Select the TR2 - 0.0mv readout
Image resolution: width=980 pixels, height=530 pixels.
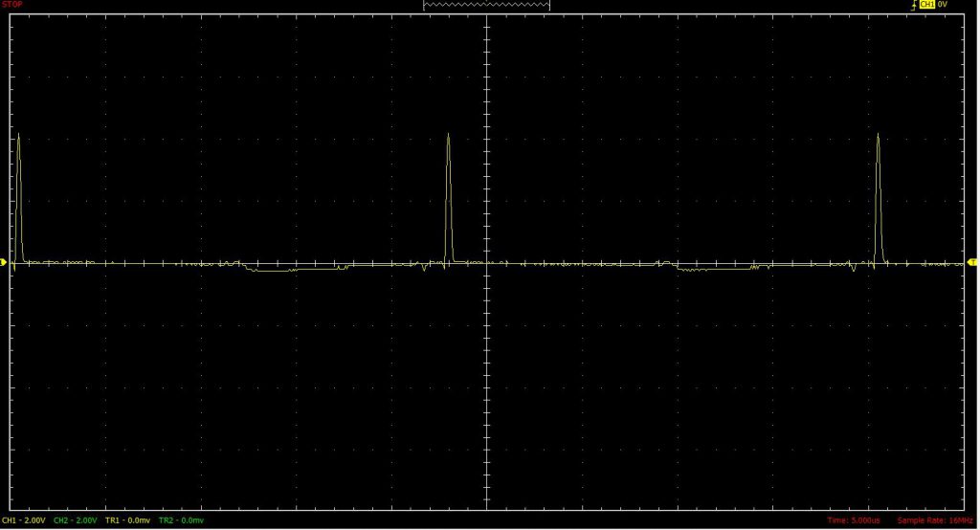[181, 520]
